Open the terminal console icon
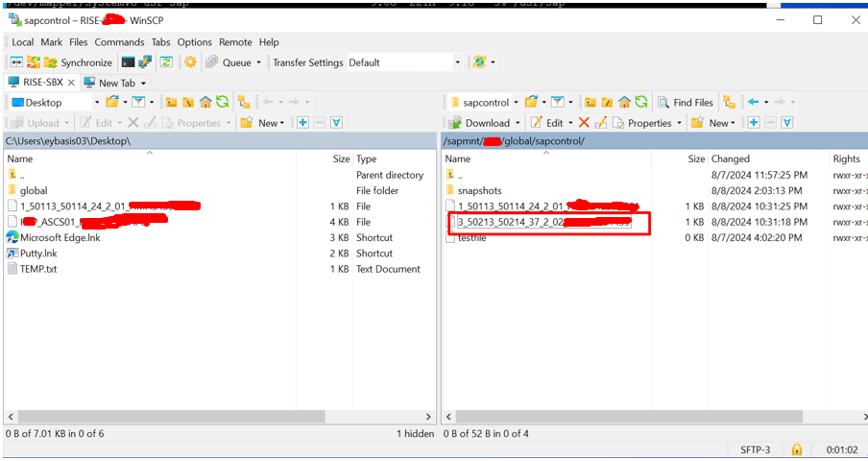The image size is (868, 461). coord(129,62)
